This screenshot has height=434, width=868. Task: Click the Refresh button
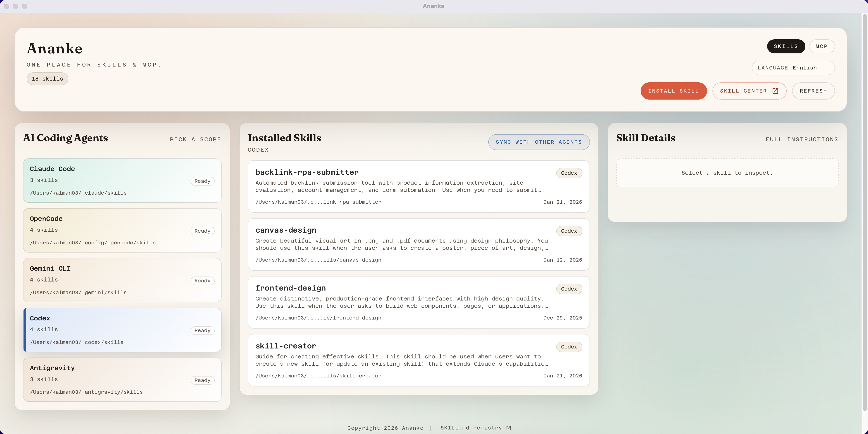(813, 91)
